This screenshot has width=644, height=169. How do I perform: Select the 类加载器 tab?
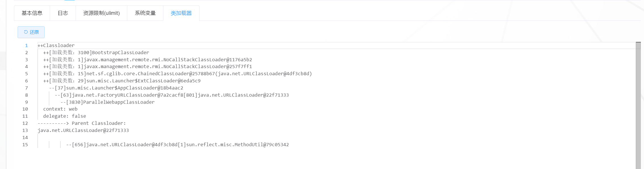point(181,13)
